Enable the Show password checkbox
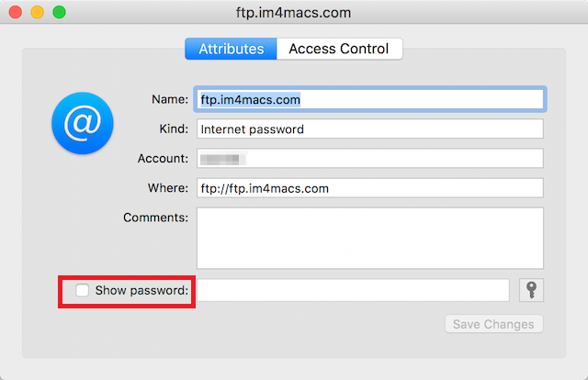The image size is (588, 380). click(x=83, y=291)
